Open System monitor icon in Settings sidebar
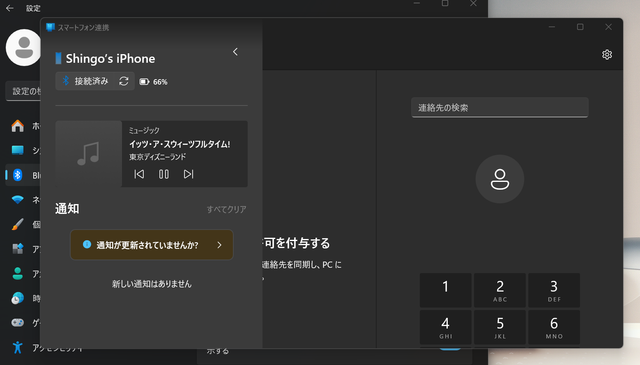Image resolution: width=640 pixels, height=365 pixels. (18, 150)
